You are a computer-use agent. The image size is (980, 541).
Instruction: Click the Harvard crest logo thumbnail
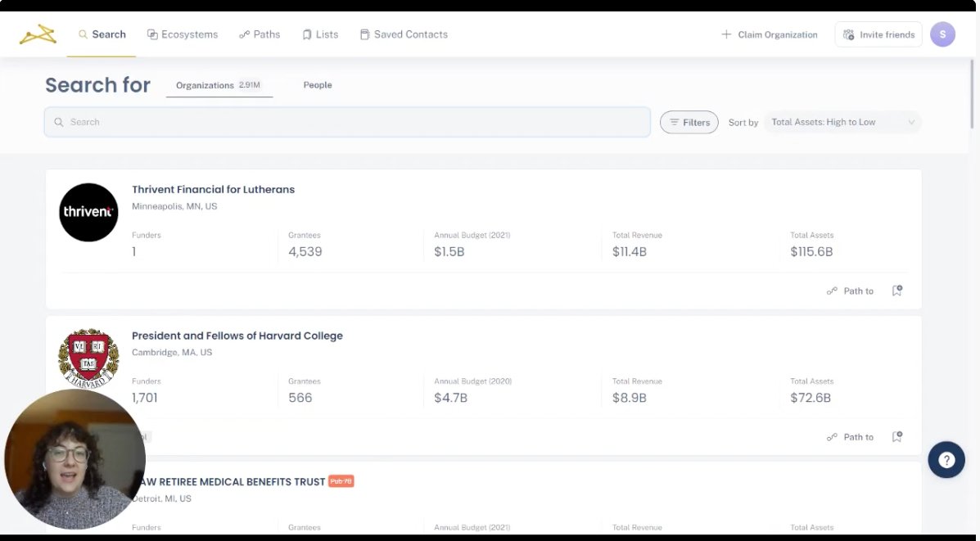[x=88, y=358]
